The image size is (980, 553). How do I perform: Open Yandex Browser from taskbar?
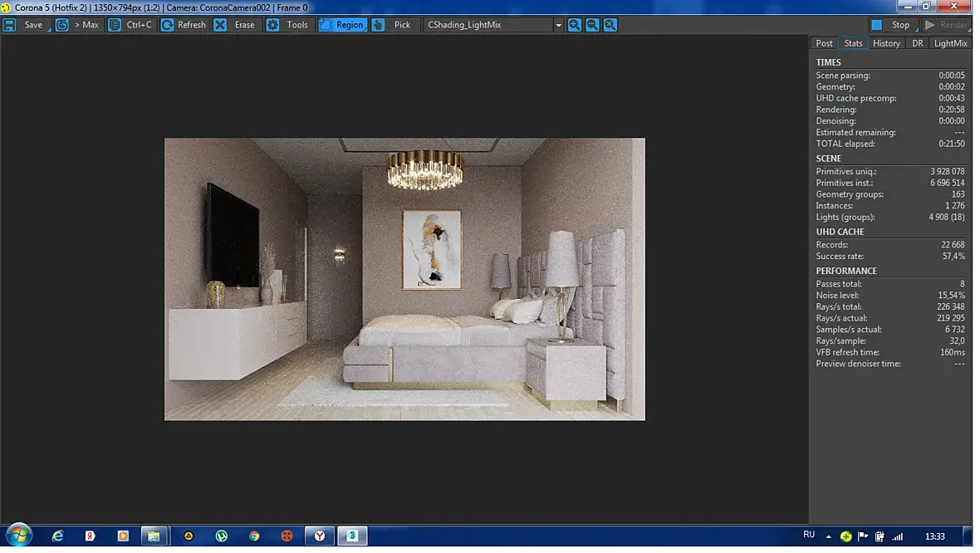click(x=320, y=536)
